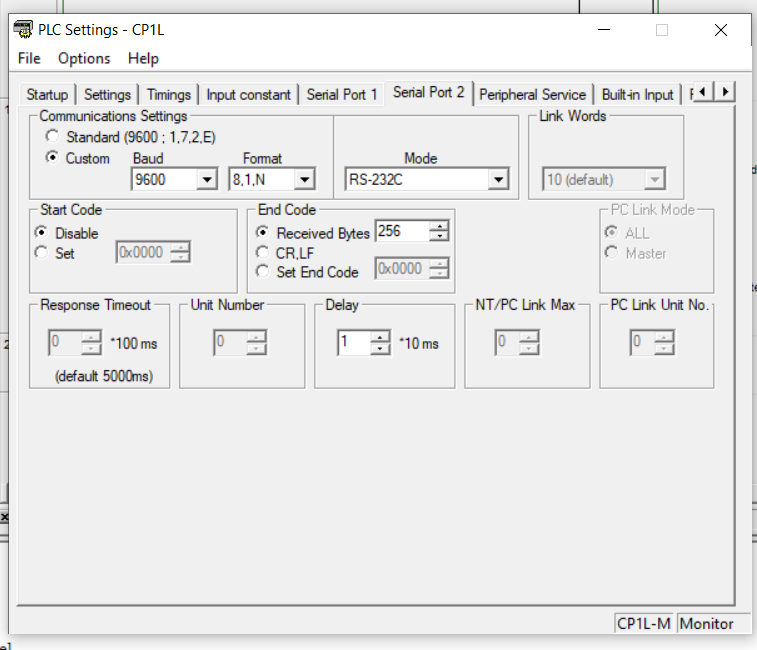This screenshot has width=757, height=650.
Task: Click the Received Bytes 256 field
Action: tap(402, 231)
